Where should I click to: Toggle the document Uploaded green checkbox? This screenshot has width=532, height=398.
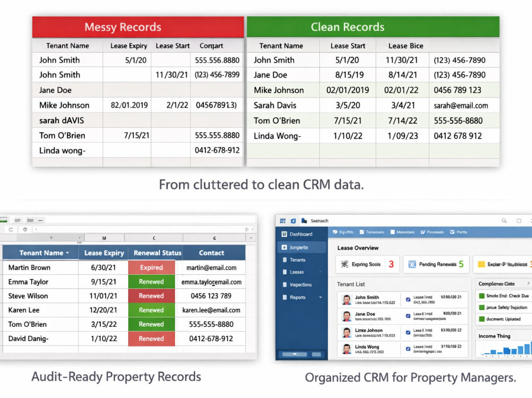click(x=481, y=319)
